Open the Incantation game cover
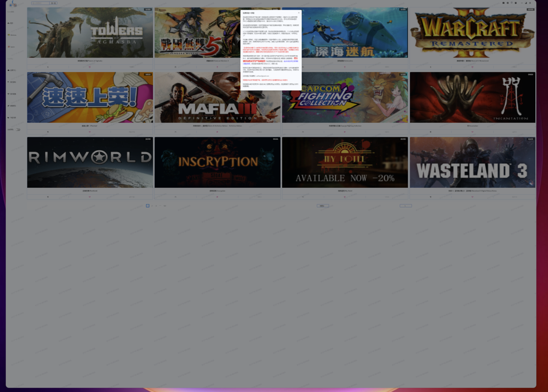 pos(473,97)
